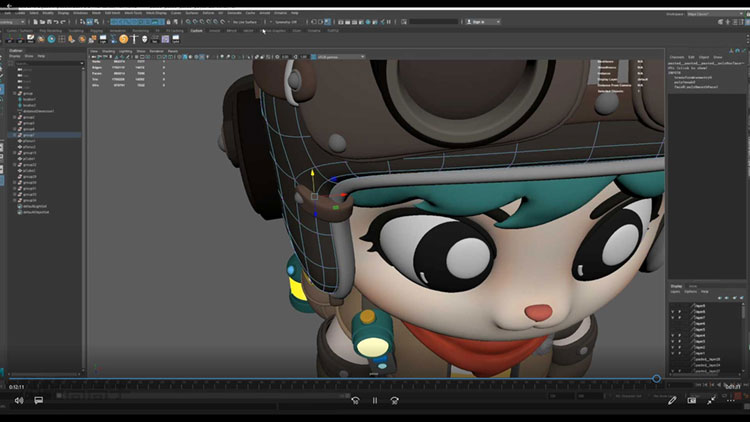Open the Mesh Tools menu
750x422 pixels.
pyautogui.click(x=133, y=12)
